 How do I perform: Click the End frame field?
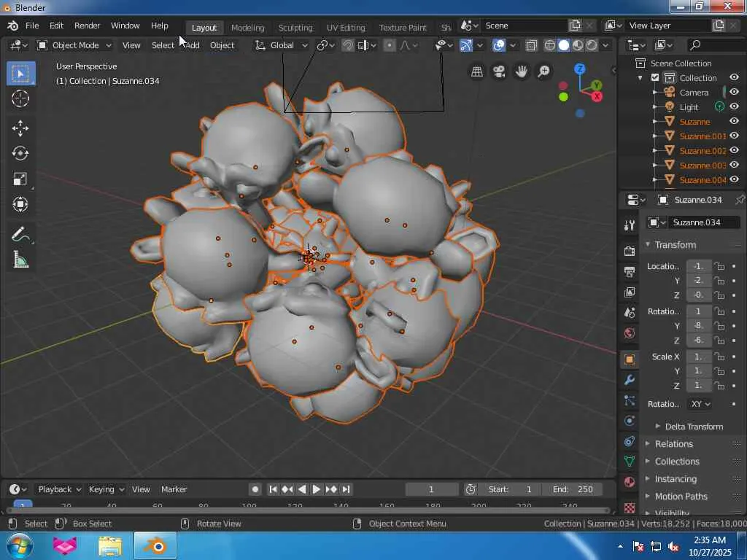coord(573,489)
